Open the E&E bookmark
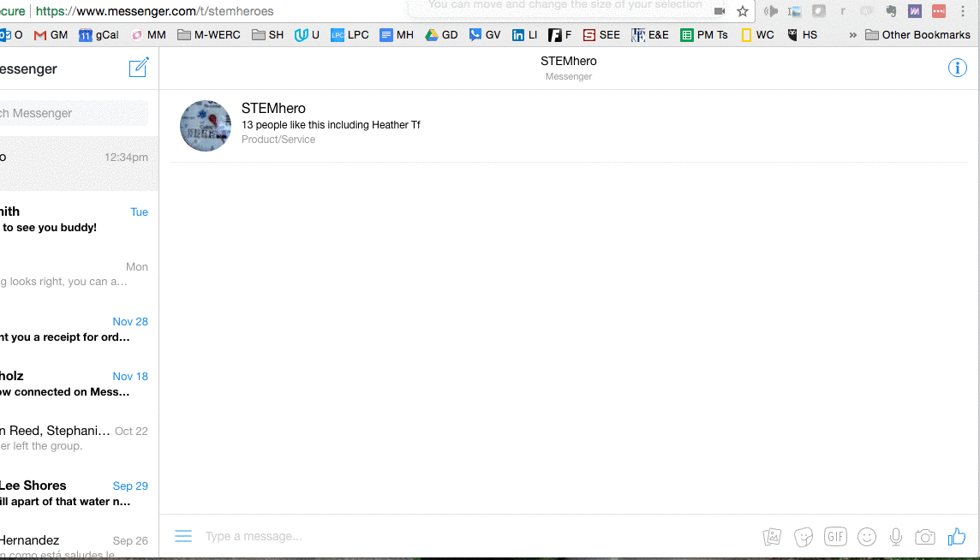Screen dimensions: 980x560 tap(650, 35)
